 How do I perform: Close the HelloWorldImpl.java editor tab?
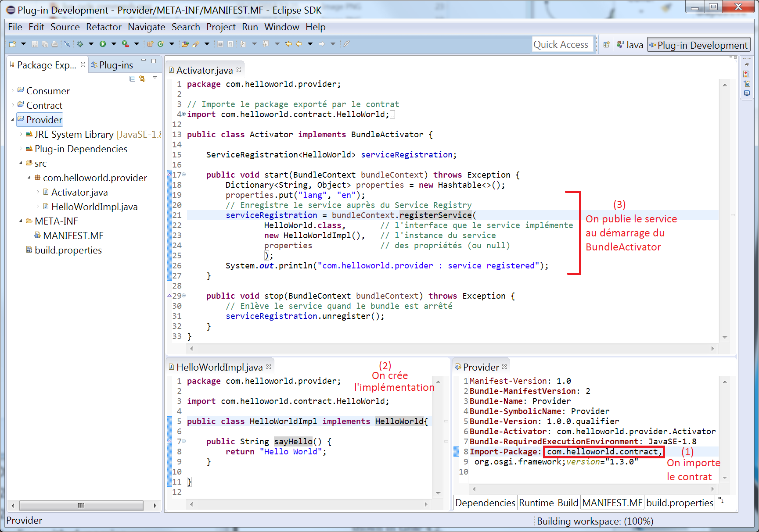pos(269,367)
